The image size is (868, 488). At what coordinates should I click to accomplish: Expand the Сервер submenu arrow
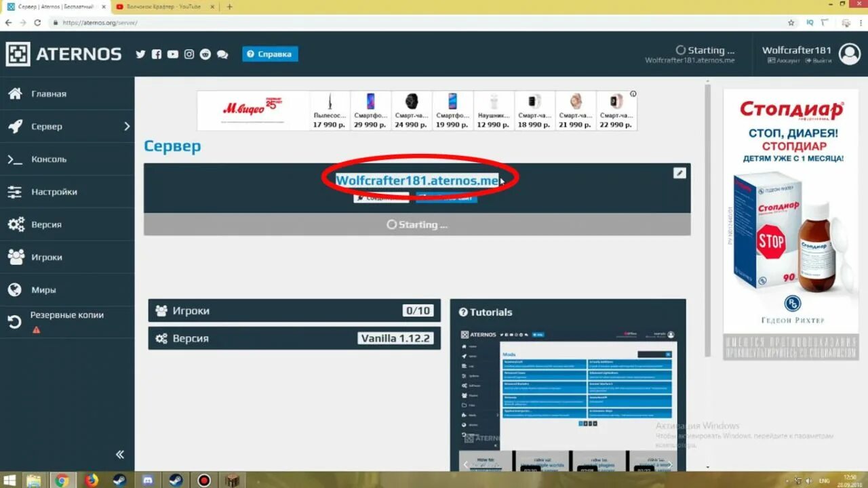tap(126, 126)
